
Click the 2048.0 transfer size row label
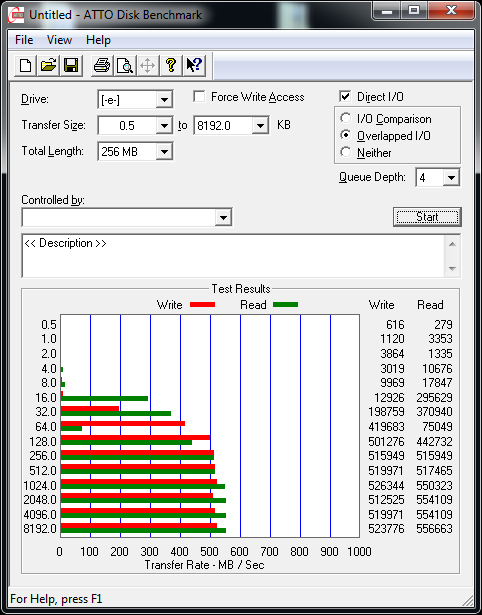pyautogui.click(x=40, y=500)
